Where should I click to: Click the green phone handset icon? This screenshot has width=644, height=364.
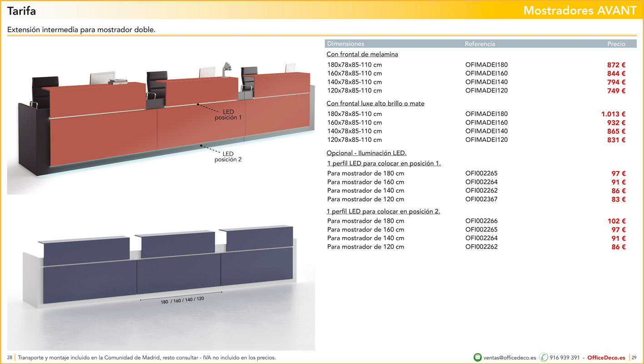pyautogui.click(x=544, y=357)
